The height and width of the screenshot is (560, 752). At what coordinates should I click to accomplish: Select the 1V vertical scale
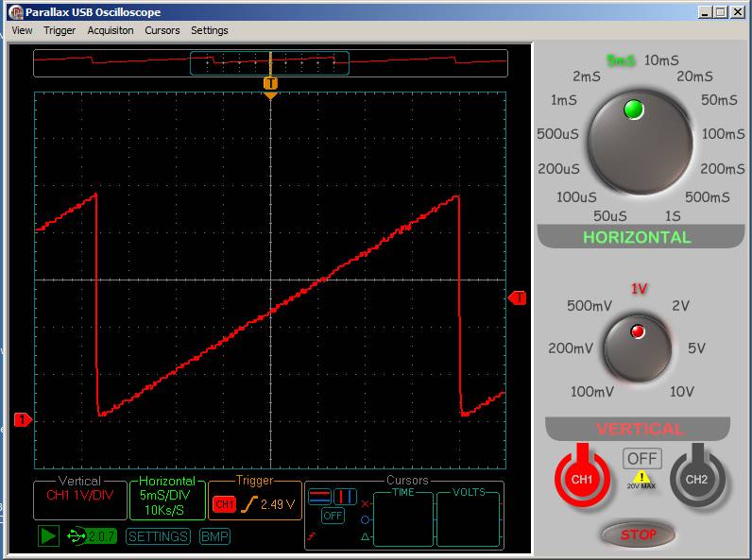(x=639, y=289)
